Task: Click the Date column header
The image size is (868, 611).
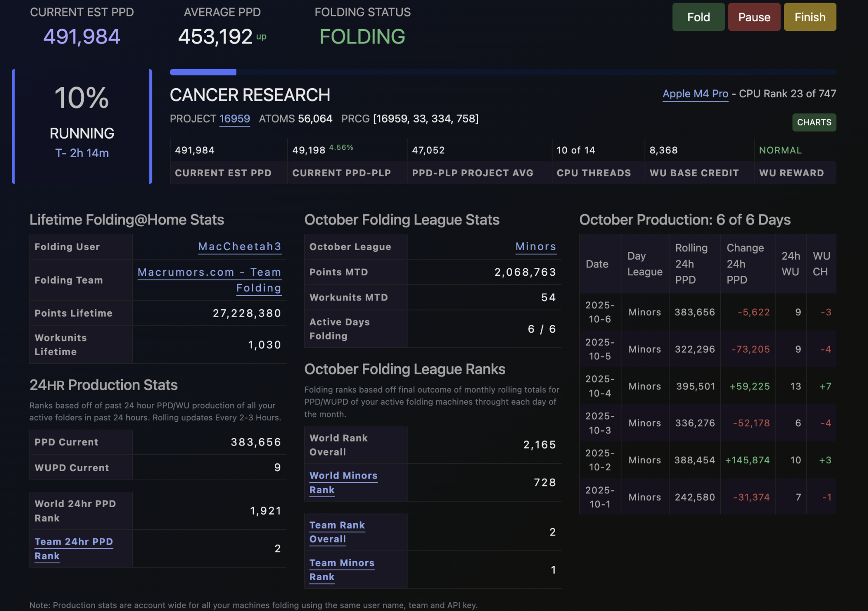Action: point(597,264)
